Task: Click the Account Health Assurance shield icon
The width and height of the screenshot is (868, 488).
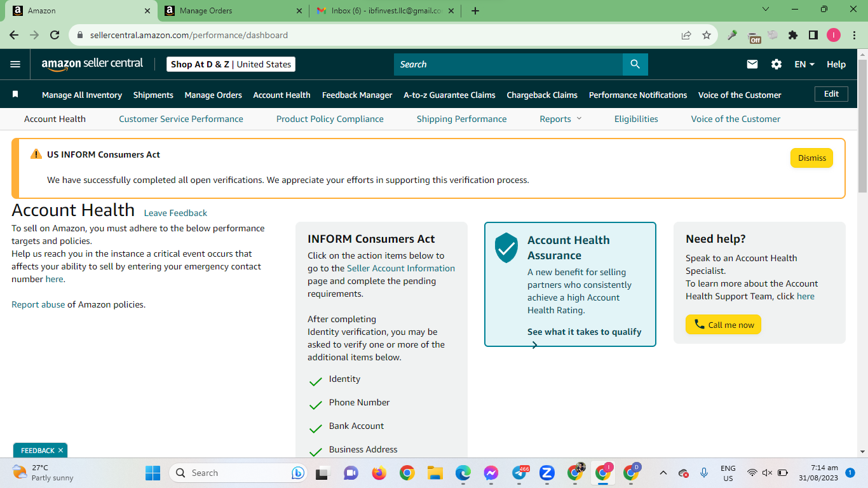Action: pos(506,247)
